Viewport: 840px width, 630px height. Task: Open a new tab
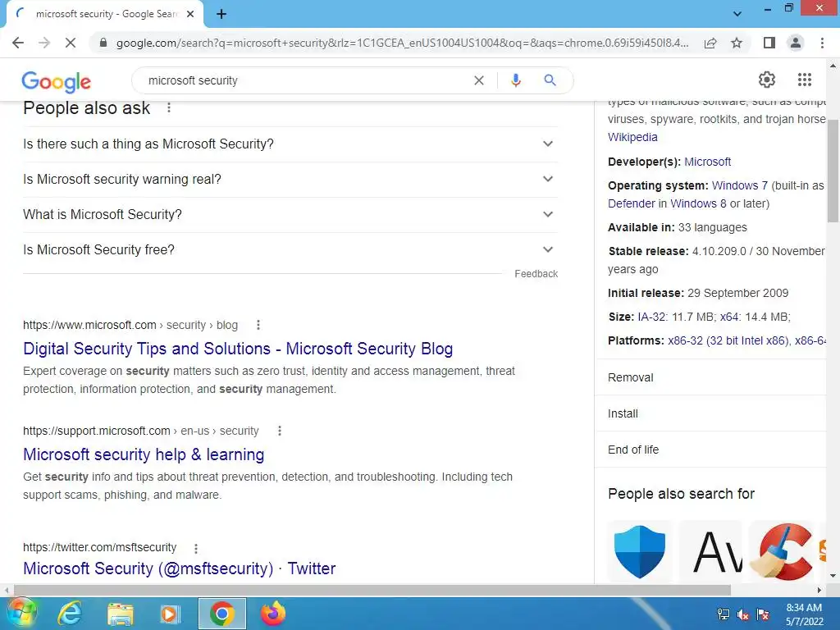point(221,14)
